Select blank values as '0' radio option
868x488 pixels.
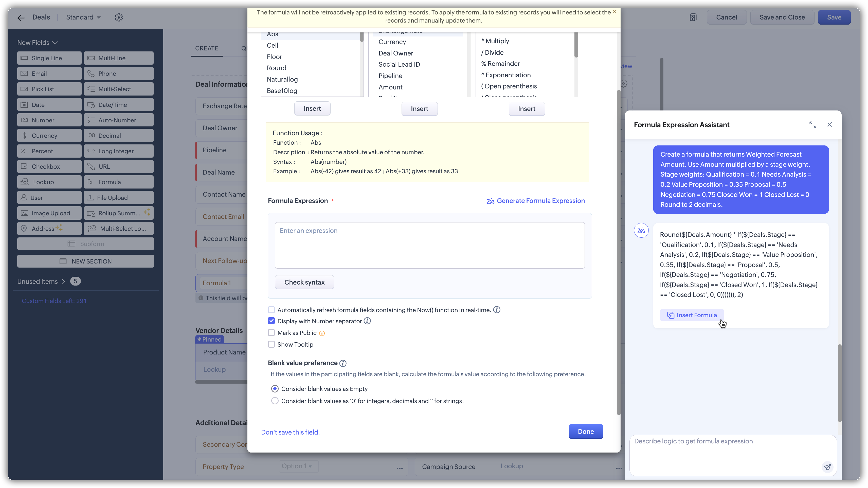point(275,401)
